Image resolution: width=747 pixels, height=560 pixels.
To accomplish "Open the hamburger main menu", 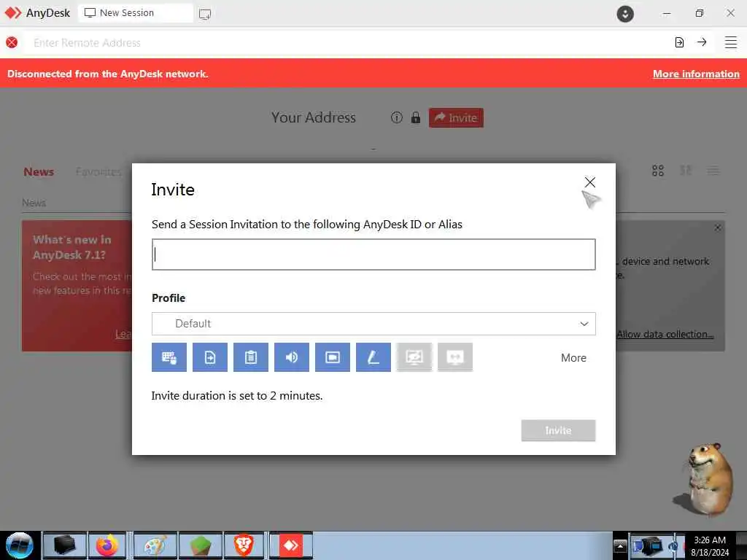I will coord(731,42).
